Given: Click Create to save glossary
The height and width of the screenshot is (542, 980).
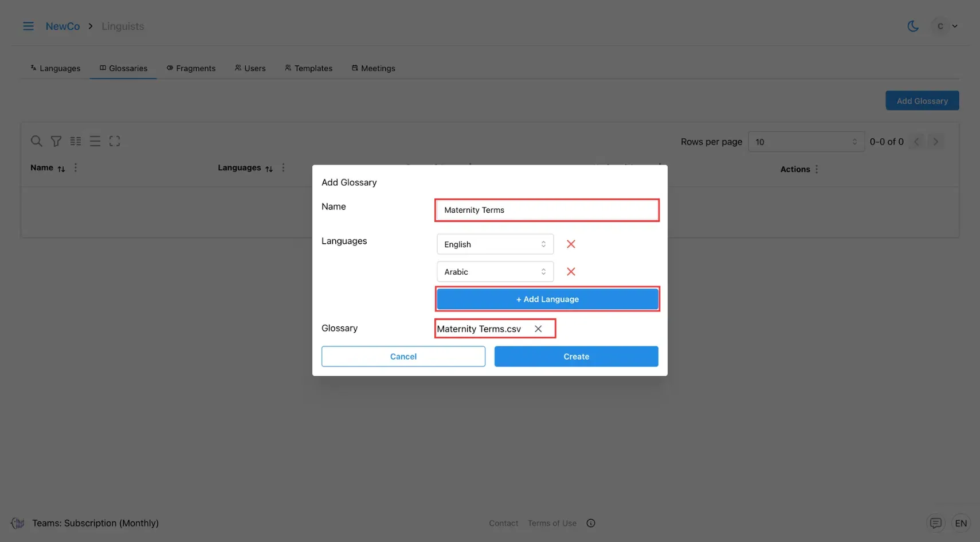Looking at the screenshot, I should [x=576, y=357].
